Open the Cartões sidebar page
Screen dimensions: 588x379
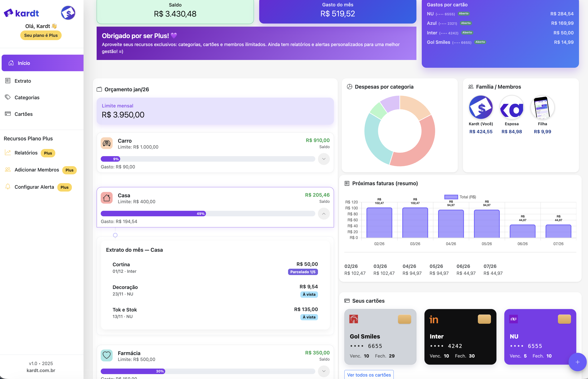pyautogui.click(x=23, y=114)
